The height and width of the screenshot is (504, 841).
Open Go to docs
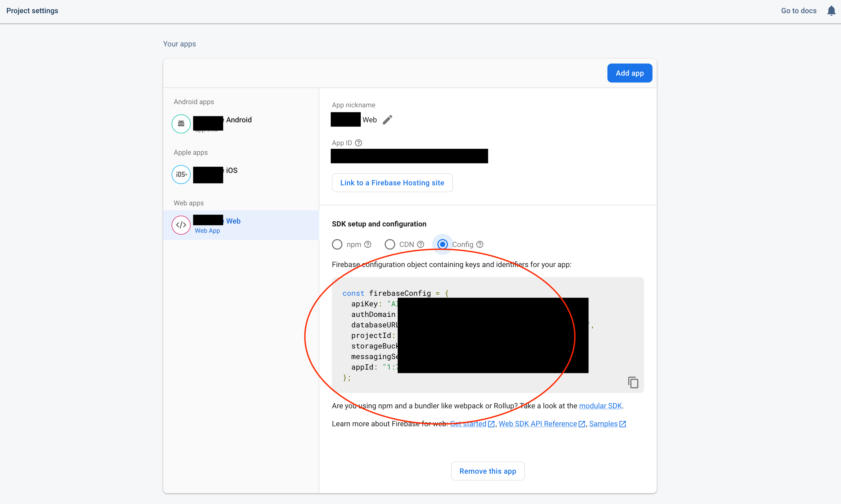point(798,11)
